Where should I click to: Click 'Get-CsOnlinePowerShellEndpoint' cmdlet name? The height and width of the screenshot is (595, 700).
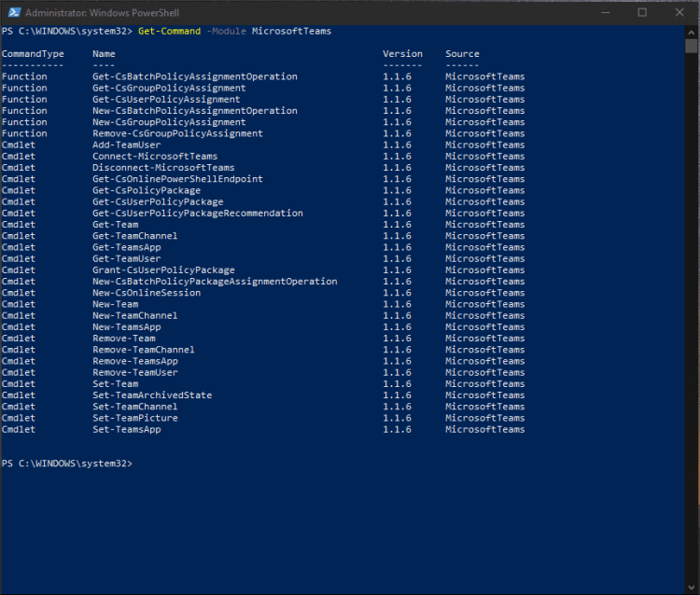point(177,179)
